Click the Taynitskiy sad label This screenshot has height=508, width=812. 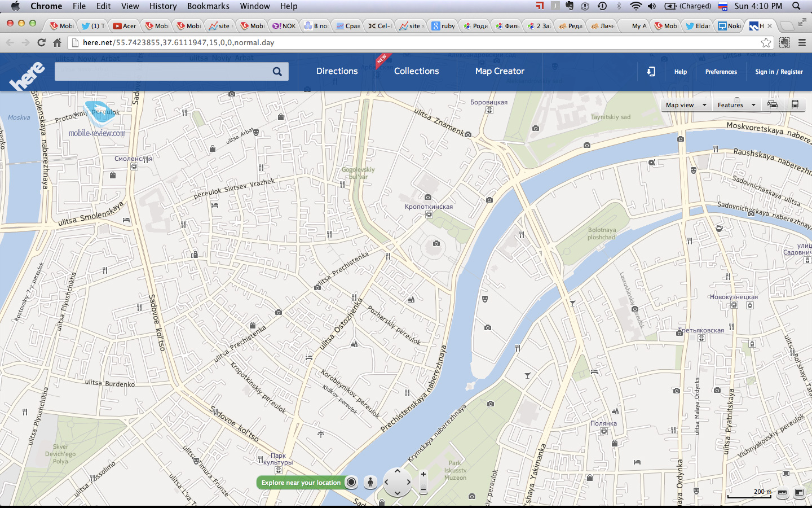point(611,117)
